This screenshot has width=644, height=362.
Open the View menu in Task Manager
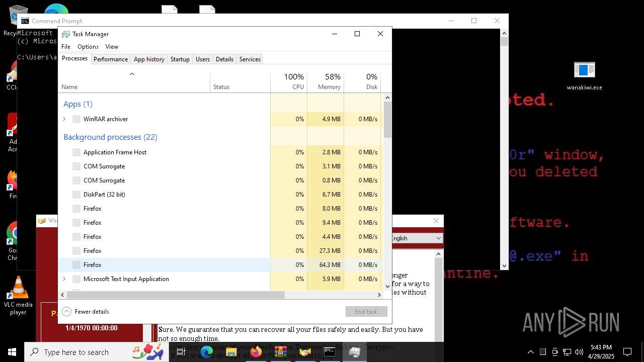tap(112, 46)
